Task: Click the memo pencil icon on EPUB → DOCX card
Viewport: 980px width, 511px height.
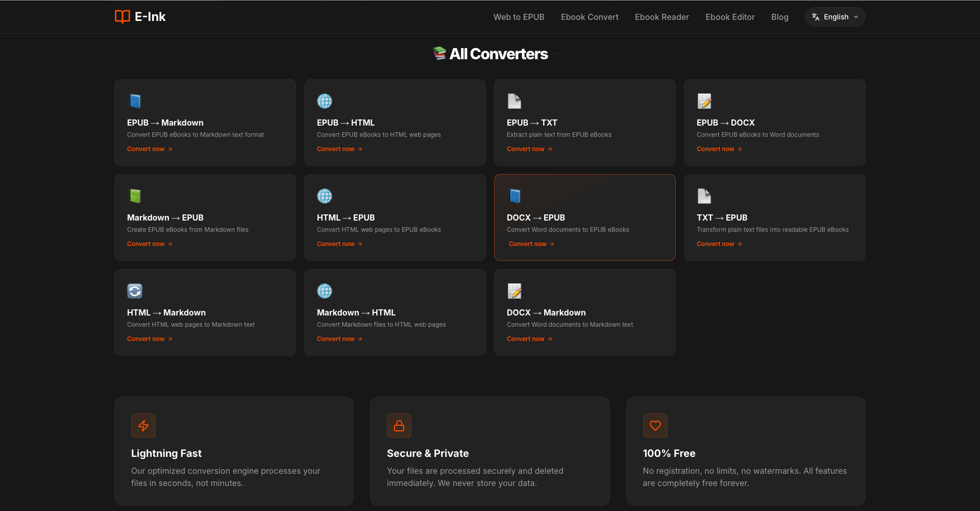Action: coord(704,101)
